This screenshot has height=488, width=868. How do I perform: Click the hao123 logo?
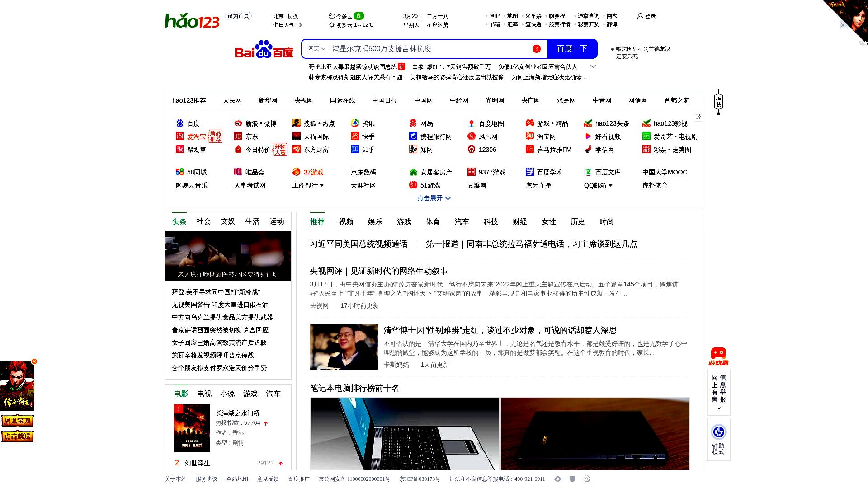click(192, 21)
